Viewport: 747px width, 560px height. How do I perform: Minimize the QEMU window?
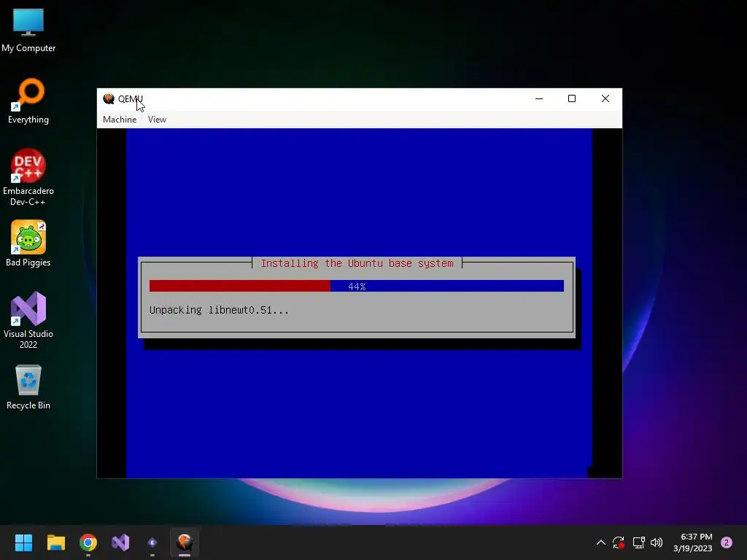pos(539,98)
